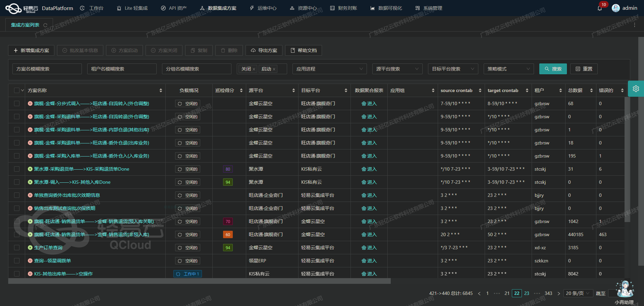The height and width of the screenshot is (306, 644).
Task: Enter the report for 聚水潭-调入 row
Action: pyautogui.click(x=369, y=182)
